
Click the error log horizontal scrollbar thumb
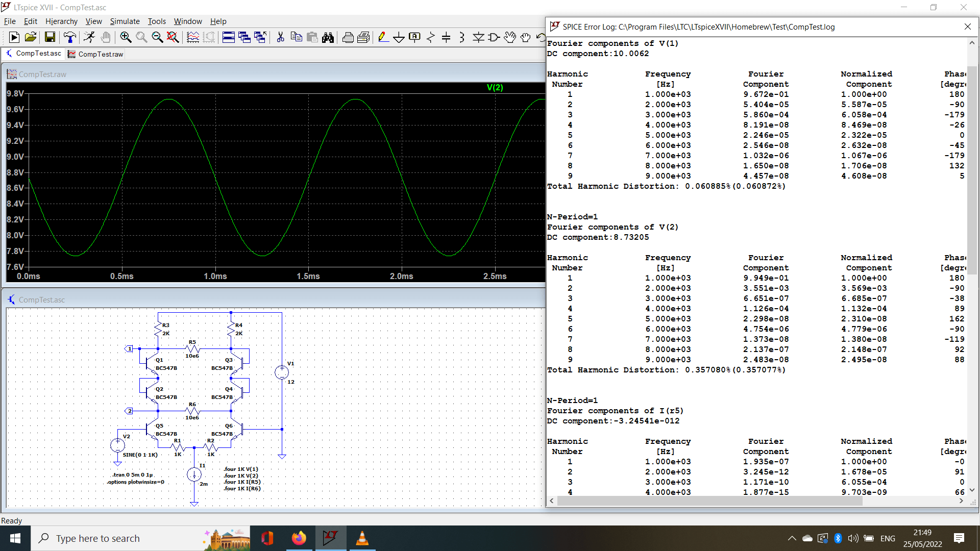[x=709, y=501]
